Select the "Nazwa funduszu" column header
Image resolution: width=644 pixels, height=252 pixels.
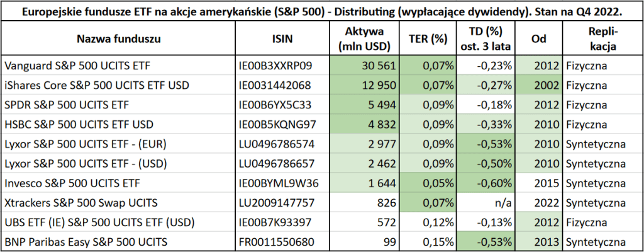pyautogui.click(x=119, y=39)
